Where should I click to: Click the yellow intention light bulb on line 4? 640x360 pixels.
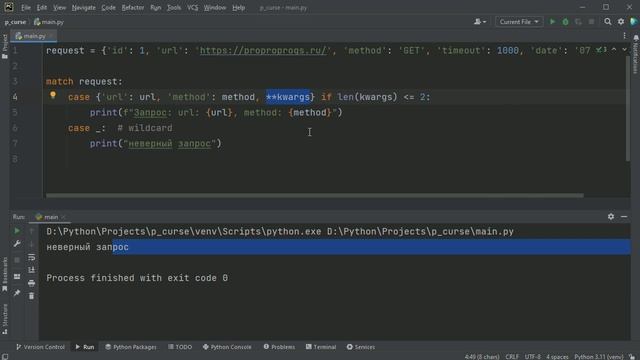(53, 95)
